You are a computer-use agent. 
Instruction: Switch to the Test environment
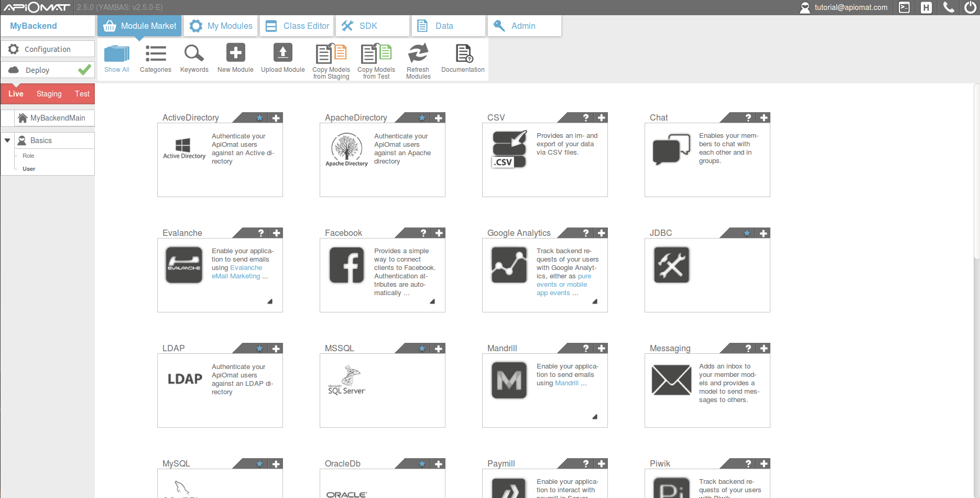[82, 94]
